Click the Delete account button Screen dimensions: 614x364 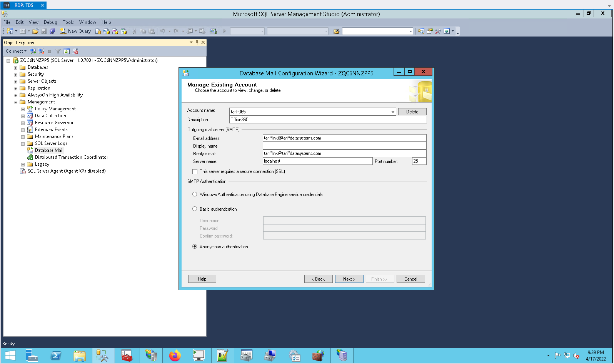(x=412, y=112)
